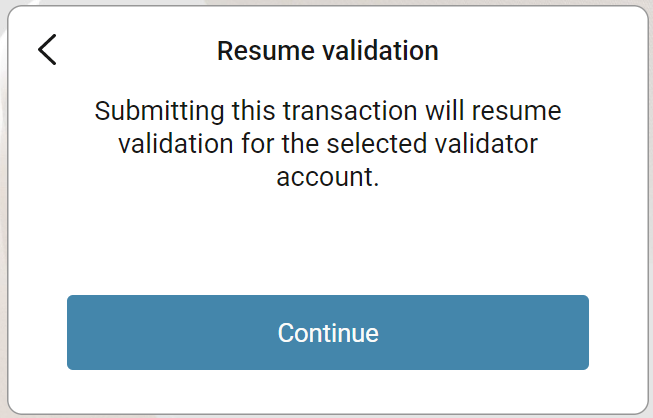Select the 'Resume validation' heading text
The width and height of the screenshot is (653, 418).
[x=328, y=51]
